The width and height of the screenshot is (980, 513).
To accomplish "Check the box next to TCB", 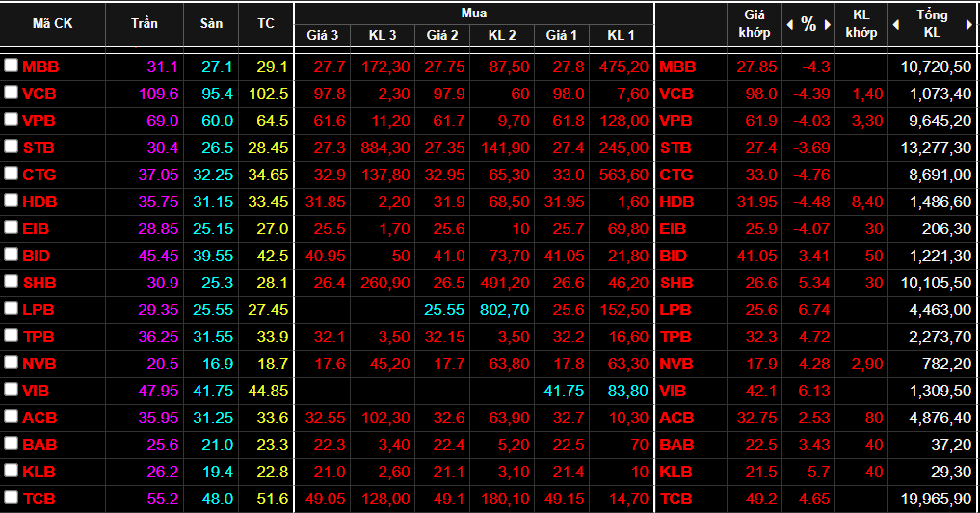I will [x=11, y=499].
